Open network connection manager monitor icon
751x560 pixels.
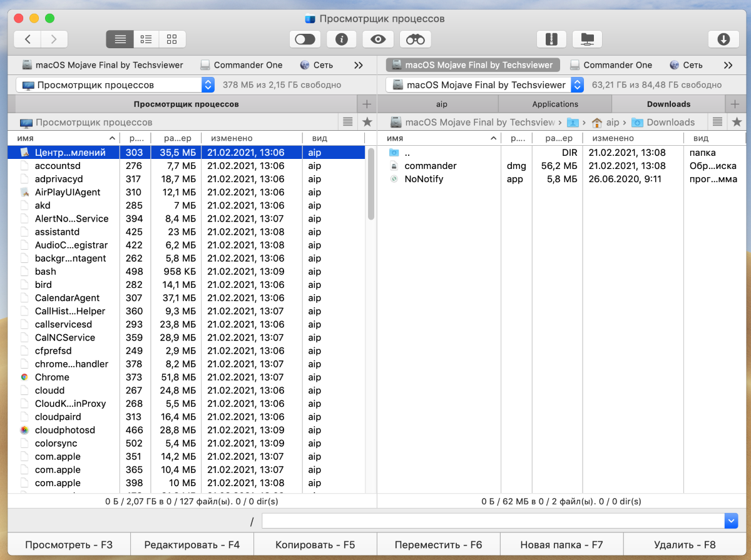pos(587,39)
